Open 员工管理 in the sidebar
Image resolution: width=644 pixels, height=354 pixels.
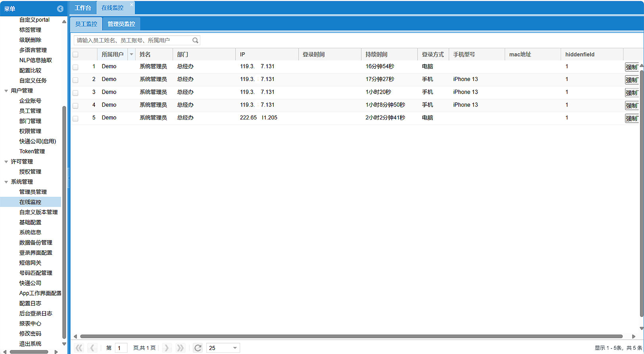[30, 111]
